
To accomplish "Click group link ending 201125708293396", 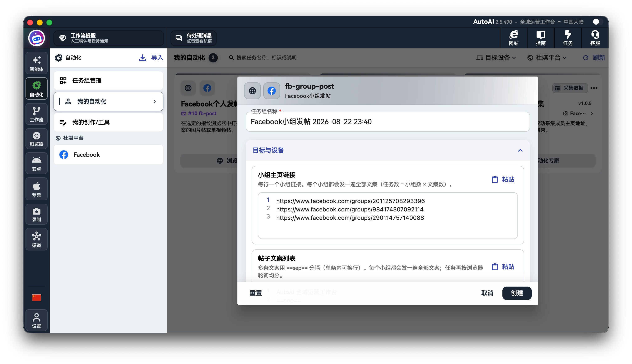I will pos(350,201).
